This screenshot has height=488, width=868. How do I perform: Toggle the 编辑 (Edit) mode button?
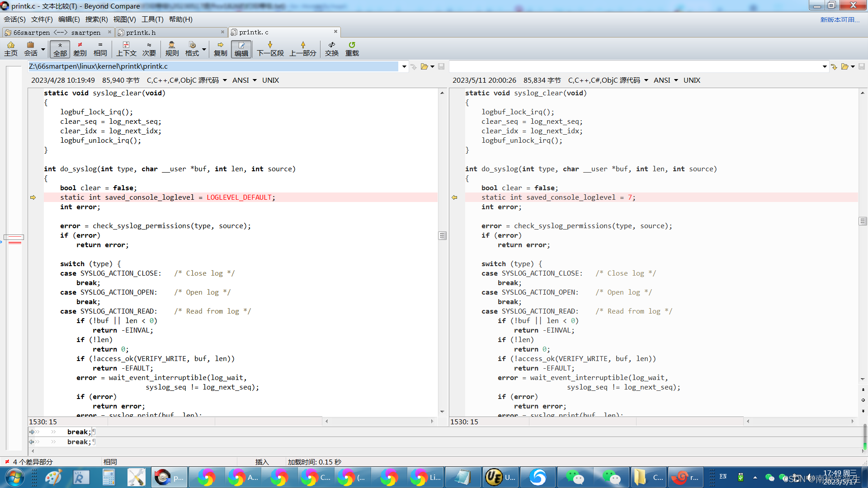241,49
